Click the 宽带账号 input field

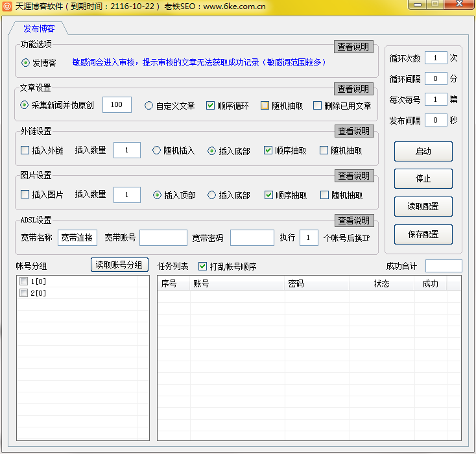(x=163, y=238)
